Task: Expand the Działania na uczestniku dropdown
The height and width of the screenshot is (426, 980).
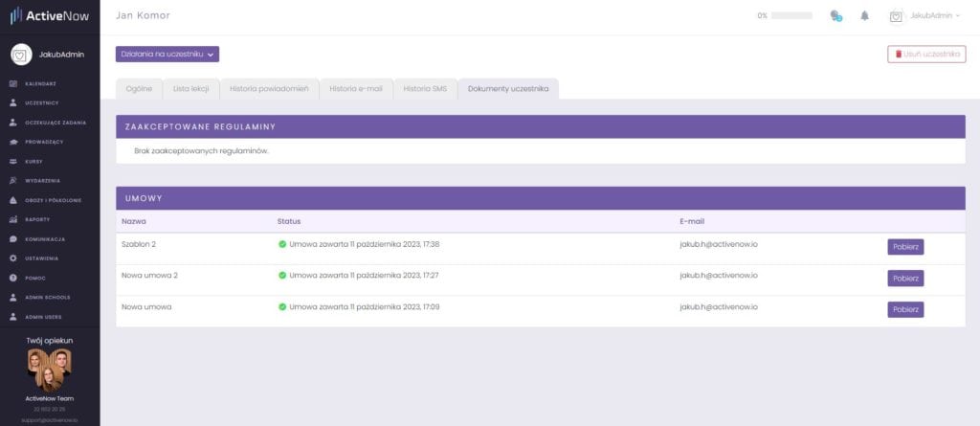Action: (167, 55)
